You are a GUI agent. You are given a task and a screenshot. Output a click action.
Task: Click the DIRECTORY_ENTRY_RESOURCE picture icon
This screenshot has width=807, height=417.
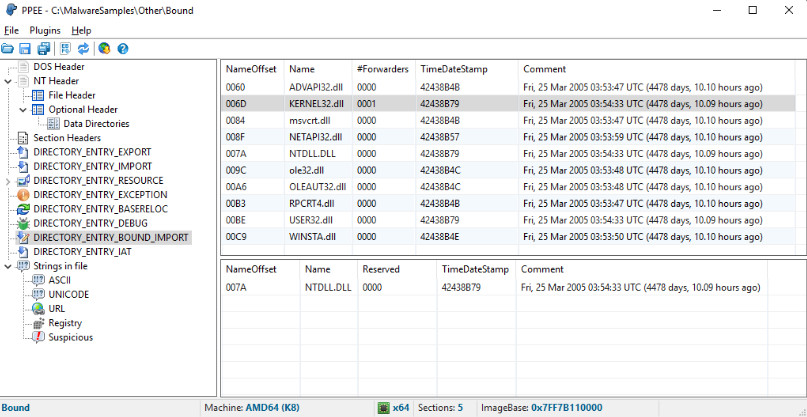[23, 181]
